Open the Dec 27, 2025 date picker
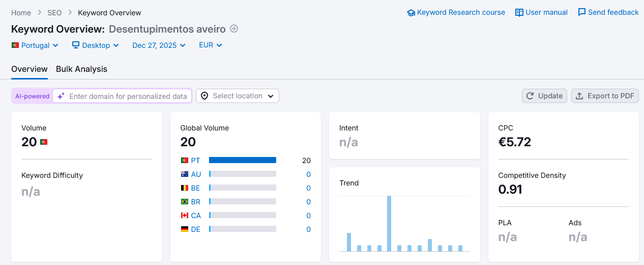The image size is (644, 265). click(x=155, y=45)
